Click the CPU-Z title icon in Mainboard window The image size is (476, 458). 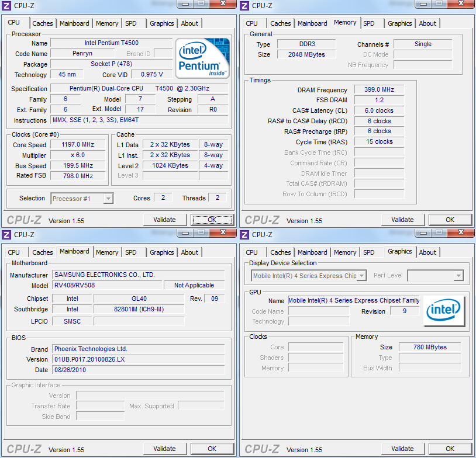coord(6,234)
